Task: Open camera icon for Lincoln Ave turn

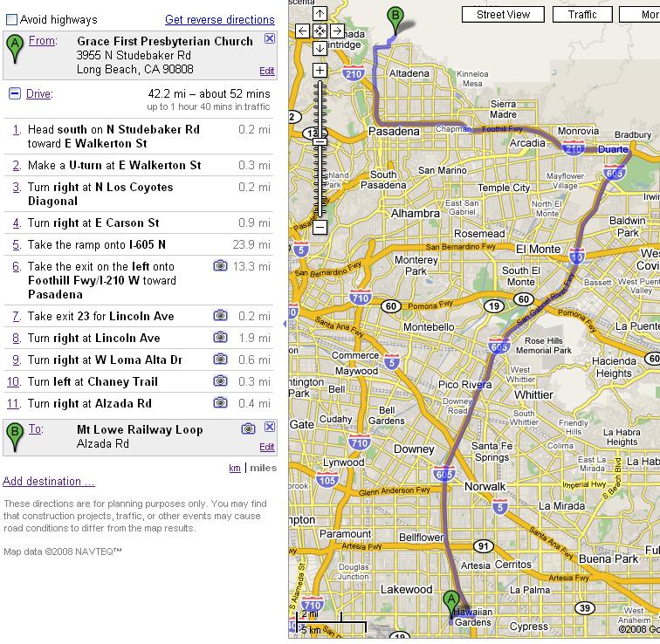Action: click(x=220, y=338)
